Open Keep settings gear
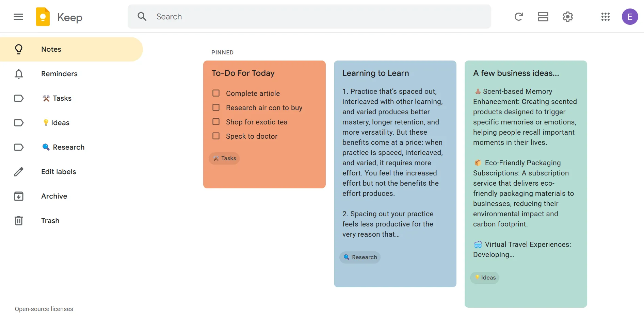The width and height of the screenshot is (644, 322). (567, 16)
